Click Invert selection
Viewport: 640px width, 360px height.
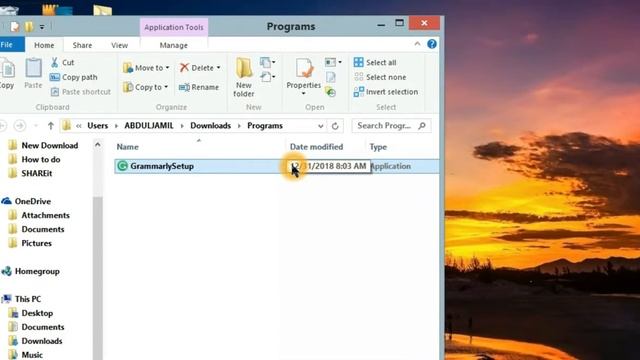coord(386,92)
